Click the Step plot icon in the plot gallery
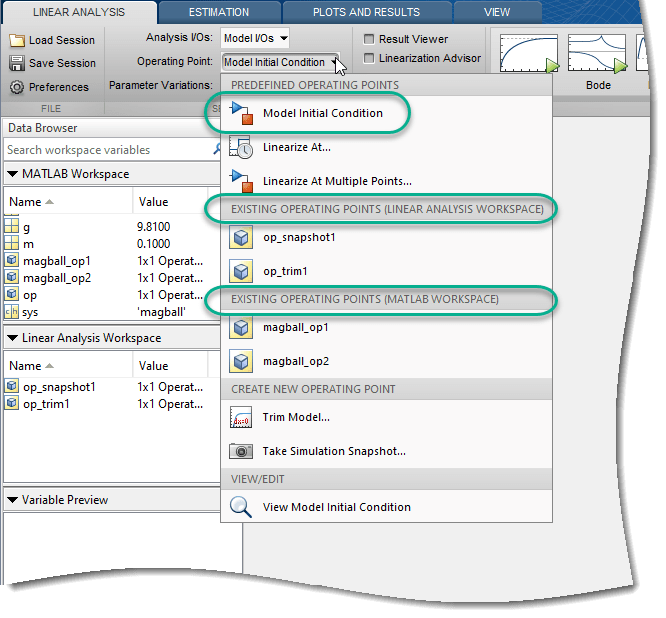 click(x=529, y=54)
